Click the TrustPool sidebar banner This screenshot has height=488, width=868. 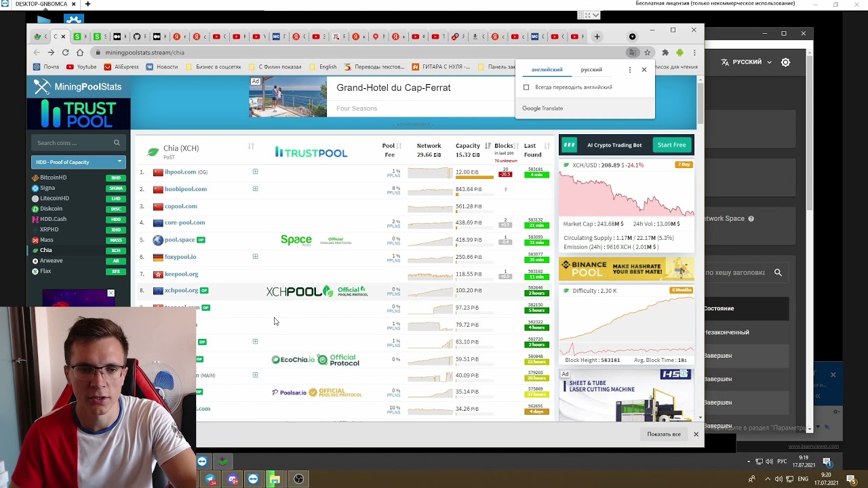[78, 114]
